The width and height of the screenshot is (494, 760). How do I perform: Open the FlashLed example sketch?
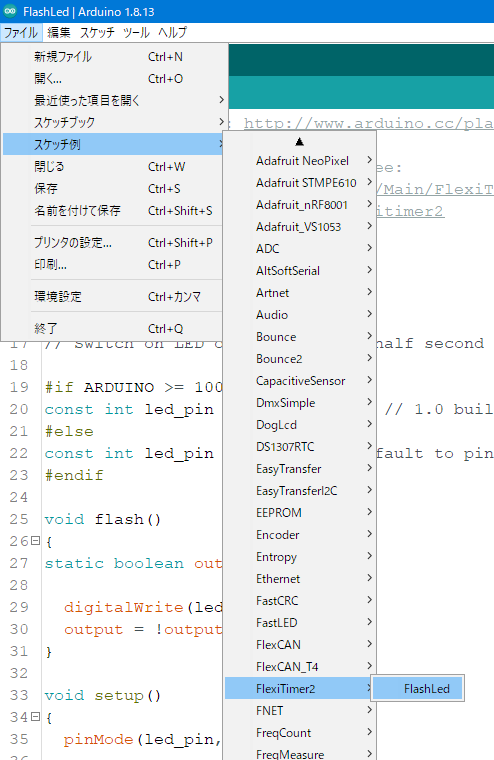tap(418, 688)
